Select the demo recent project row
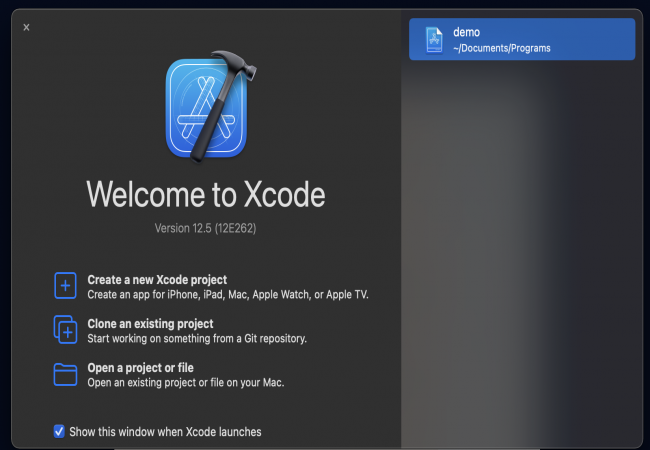 pyautogui.click(x=522, y=39)
